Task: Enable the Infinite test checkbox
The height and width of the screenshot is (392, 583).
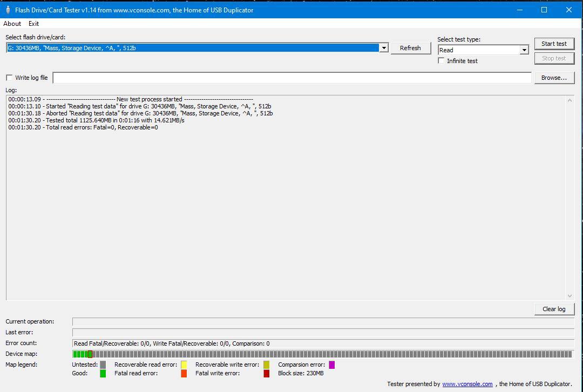Action: (442, 61)
